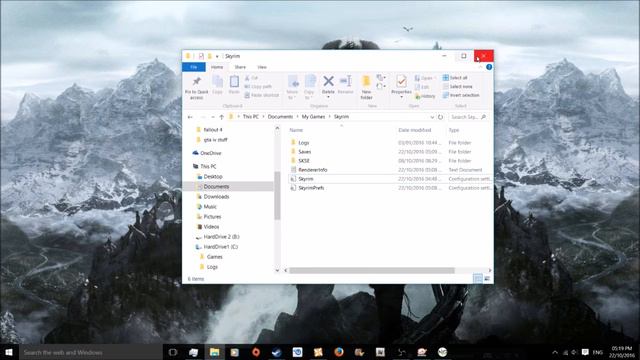Click Invert selection
Image resolution: width=640 pixels, height=360 pixels.
point(461,95)
